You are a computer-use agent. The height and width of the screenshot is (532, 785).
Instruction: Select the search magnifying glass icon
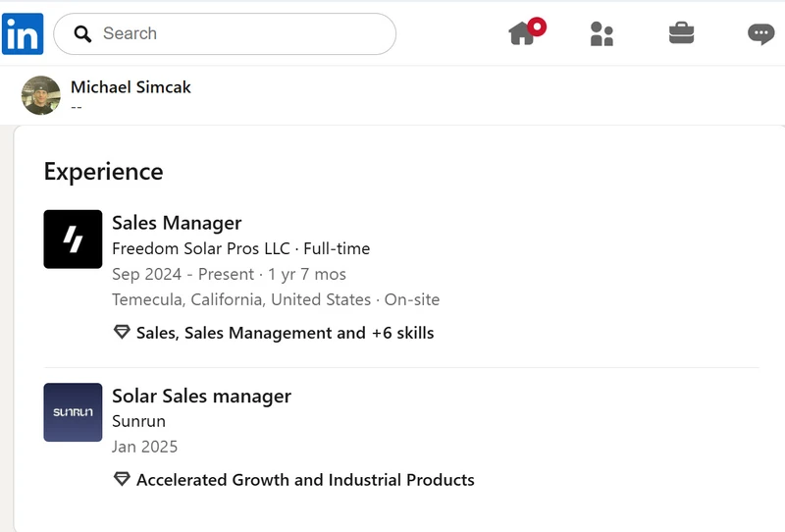tap(82, 34)
